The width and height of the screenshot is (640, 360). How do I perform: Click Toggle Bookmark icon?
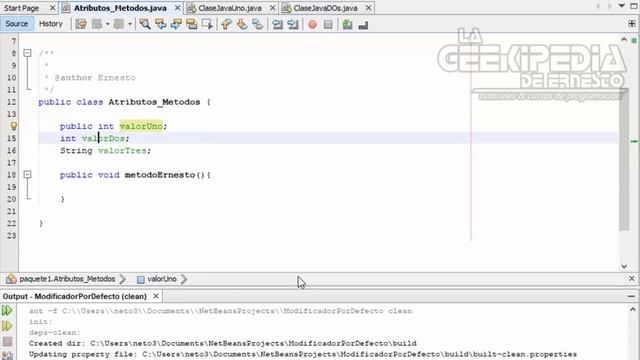(257, 24)
